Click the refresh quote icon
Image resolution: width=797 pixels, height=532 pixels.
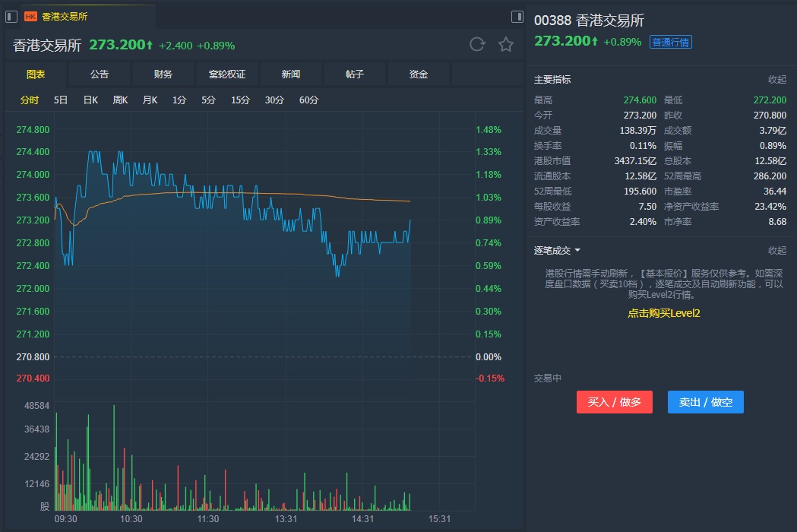[477, 44]
